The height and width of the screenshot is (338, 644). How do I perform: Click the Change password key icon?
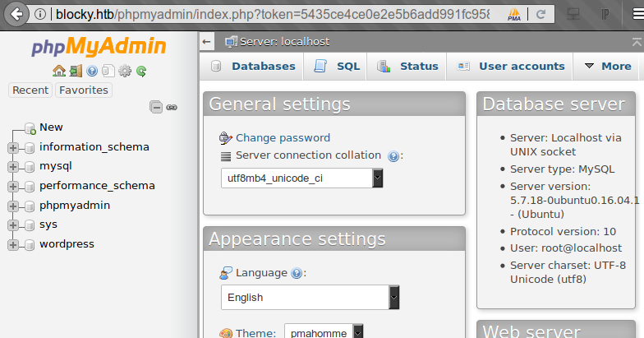pos(225,138)
